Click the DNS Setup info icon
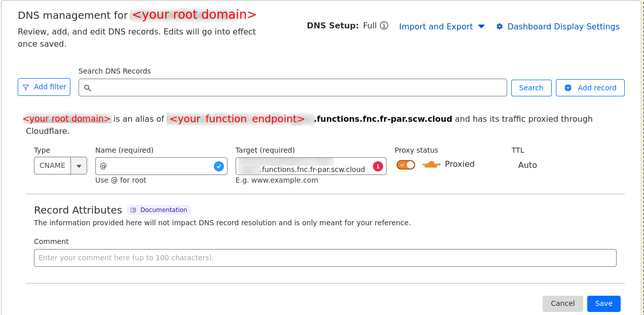Image resolution: width=644 pixels, height=315 pixels. point(384,25)
